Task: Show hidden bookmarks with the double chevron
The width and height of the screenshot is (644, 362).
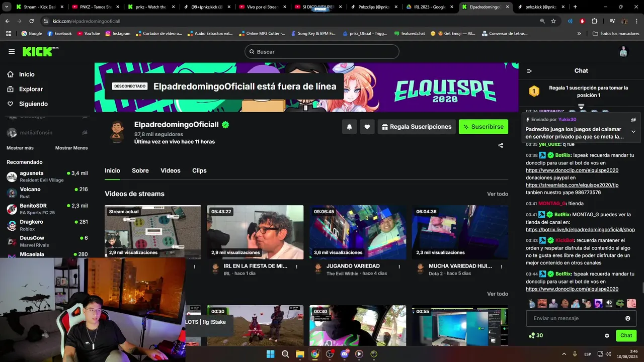Action: pyautogui.click(x=579, y=34)
